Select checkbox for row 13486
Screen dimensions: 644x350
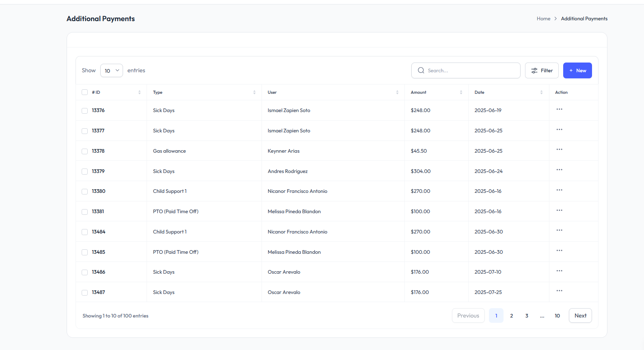[x=85, y=272]
